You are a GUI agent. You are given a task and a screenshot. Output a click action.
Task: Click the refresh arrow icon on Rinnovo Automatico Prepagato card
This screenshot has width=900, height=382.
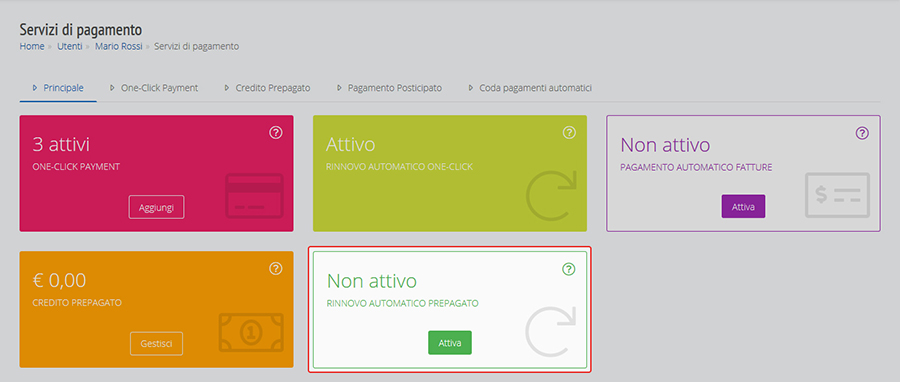coord(550,332)
